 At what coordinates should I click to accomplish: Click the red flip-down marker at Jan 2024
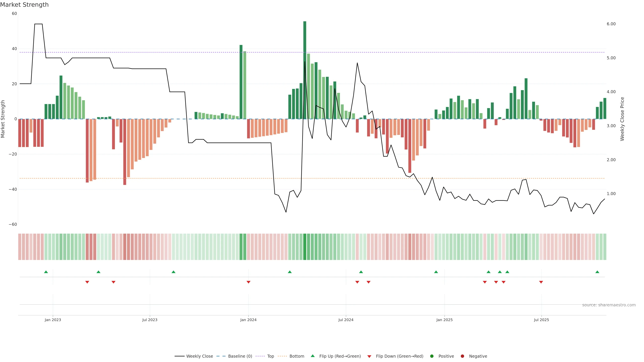coord(248,282)
